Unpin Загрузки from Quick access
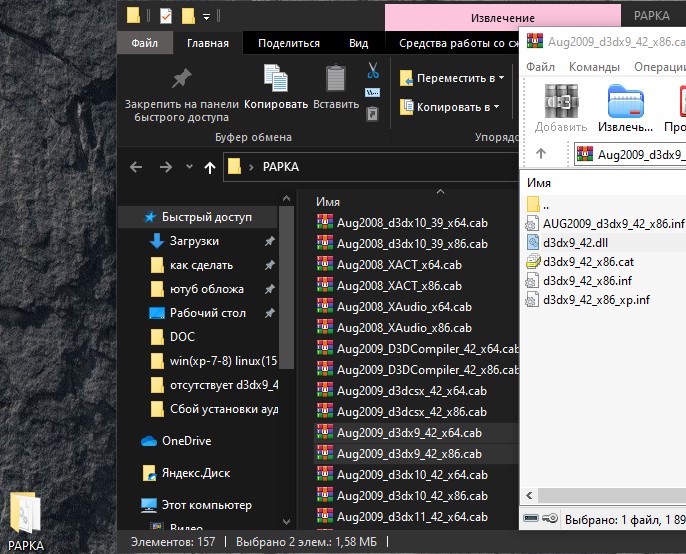This screenshot has height=554, width=686. tap(270, 241)
